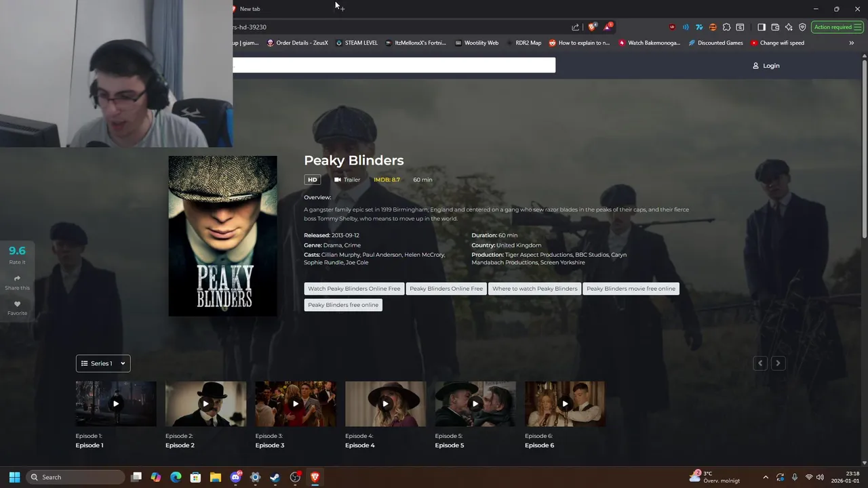The height and width of the screenshot is (488, 868).
Task: Click the orange round extension icon
Action: click(x=713, y=27)
